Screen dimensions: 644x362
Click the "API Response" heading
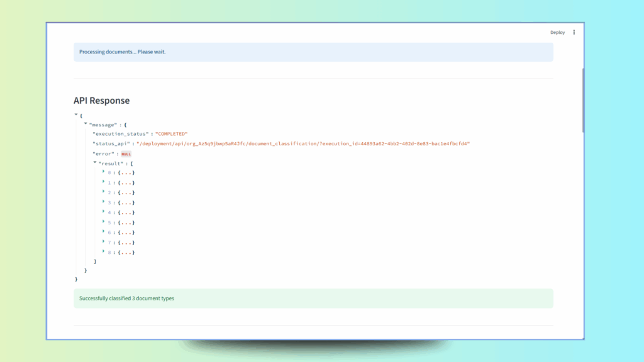102,101
